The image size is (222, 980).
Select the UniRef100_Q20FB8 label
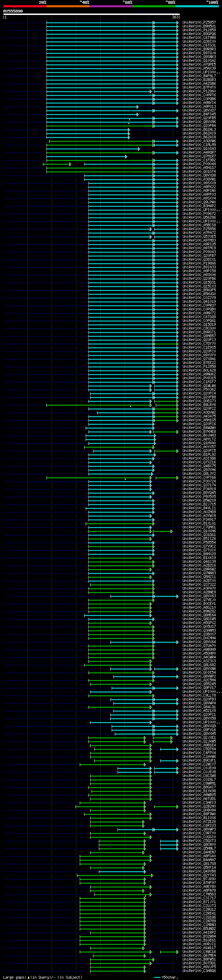pos(199,397)
